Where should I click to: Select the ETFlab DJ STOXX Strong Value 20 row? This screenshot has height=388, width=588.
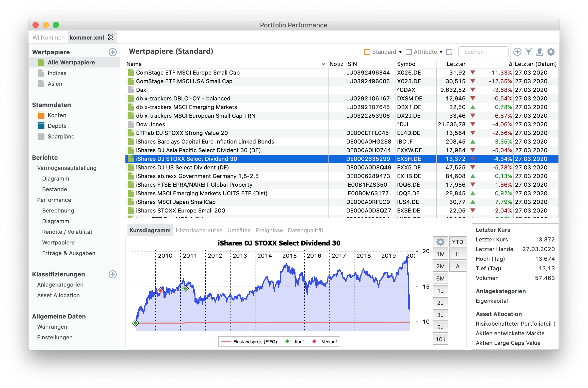click(342, 133)
